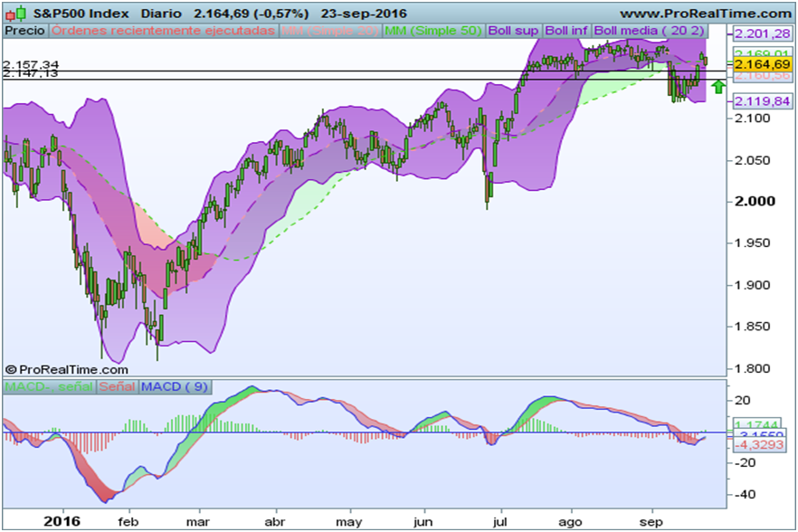Select the MACD-, señal legend label
This screenshot has width=798, height=532.
49,387
